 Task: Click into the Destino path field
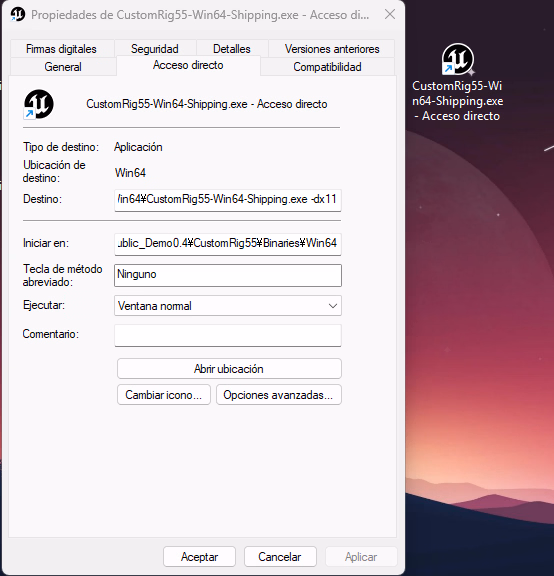228,200
